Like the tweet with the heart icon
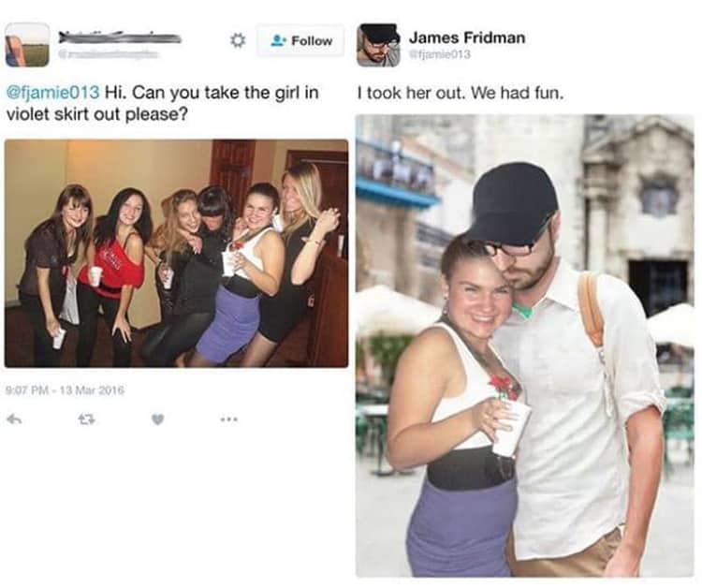The height and width of the screenshot is (588, 702). [x=157, y=419]
